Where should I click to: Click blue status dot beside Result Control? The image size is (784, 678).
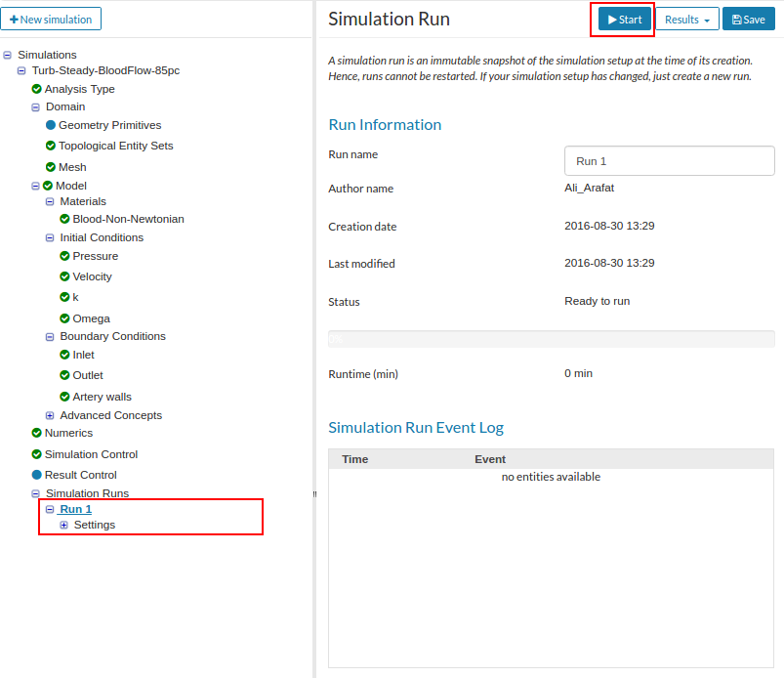click(x=36, y=475)
